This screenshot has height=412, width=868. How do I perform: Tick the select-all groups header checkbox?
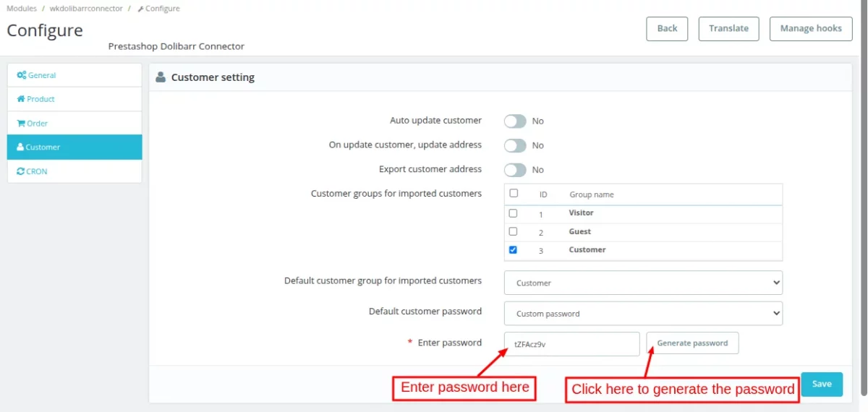514,193
